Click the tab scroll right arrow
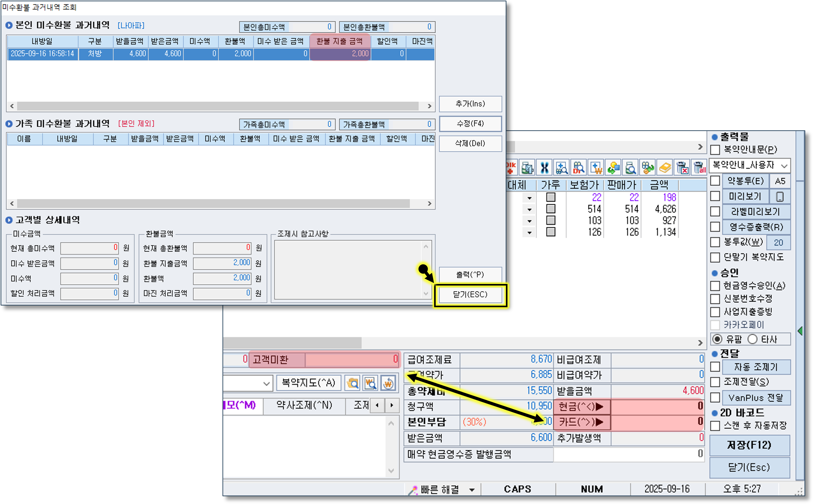The image size is (813, 504). click(x=392, y=405)
